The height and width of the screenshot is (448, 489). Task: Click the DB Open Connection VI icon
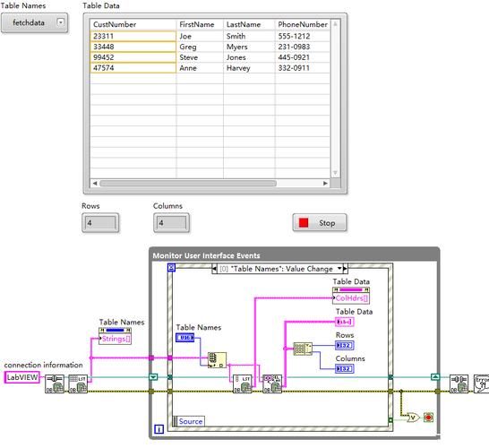(x=55, y=383)
